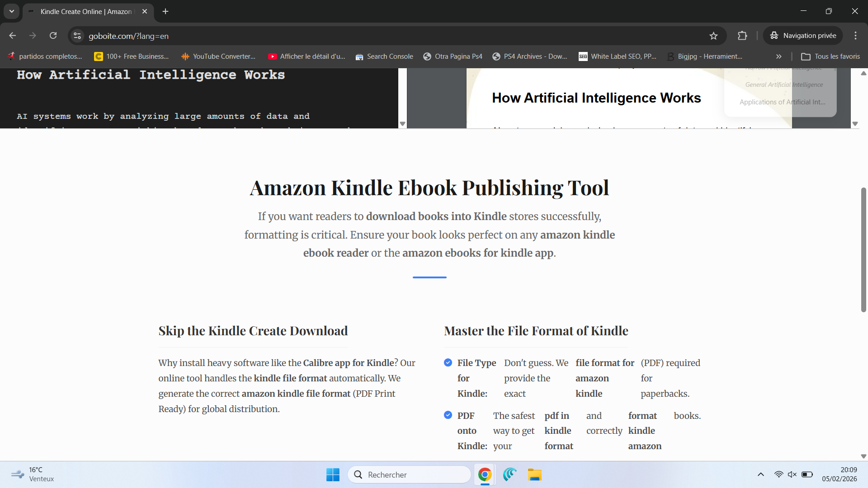Select the Kindle Create Online tab
Screen dimensions: 868x488
tap(86, 11)
